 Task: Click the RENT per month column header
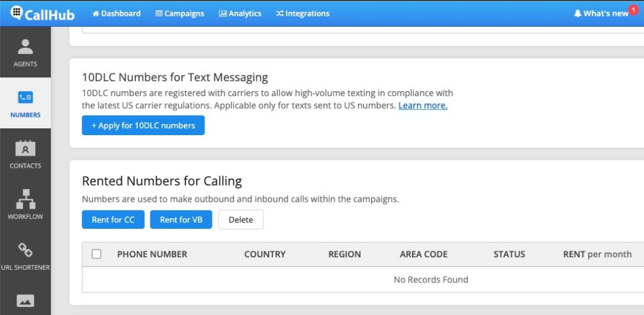coord(597,254)
